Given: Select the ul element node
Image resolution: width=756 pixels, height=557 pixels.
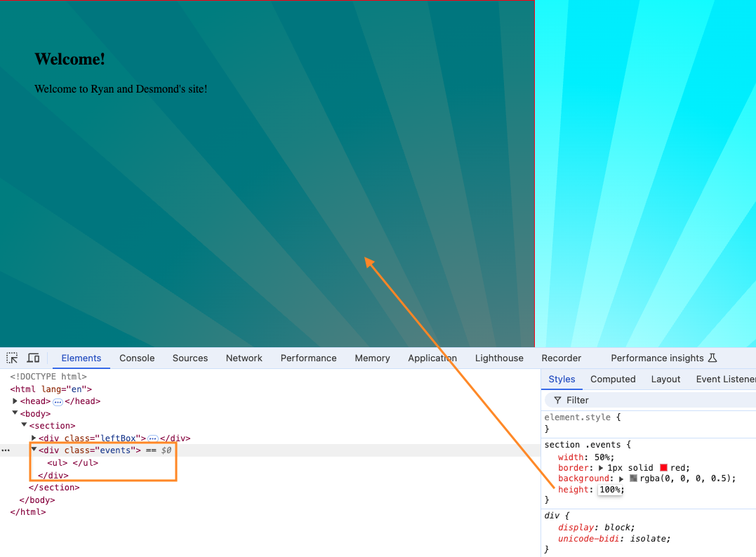Looking at the screenshot, I should (73, 462).
